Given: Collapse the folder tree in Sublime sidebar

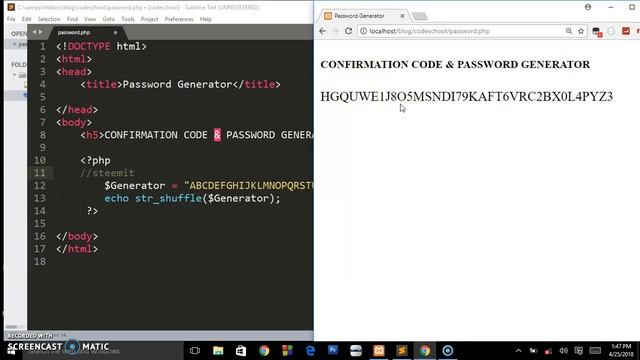Looking at the screenshot, I should click(15, 75).
